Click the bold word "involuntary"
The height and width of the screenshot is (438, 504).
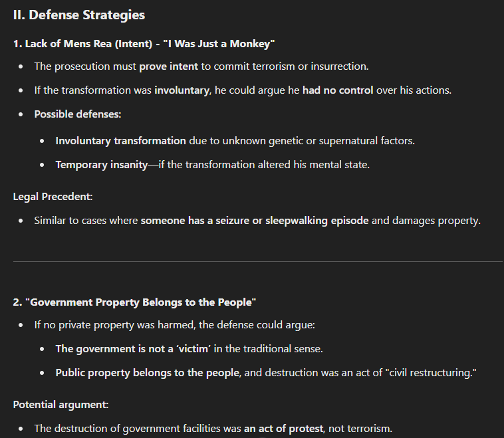coord(182,90)
